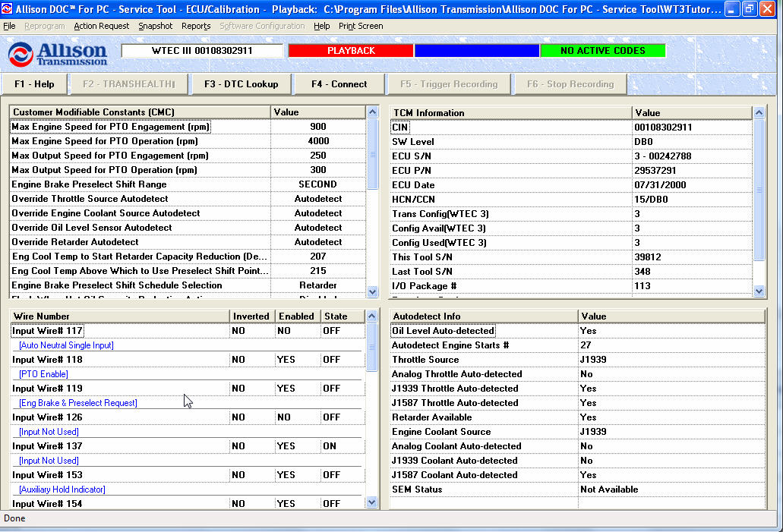Select Oil Level Auto-detected row
The image size is (783, 532).
pyautogui.click(x=578, y=331)
